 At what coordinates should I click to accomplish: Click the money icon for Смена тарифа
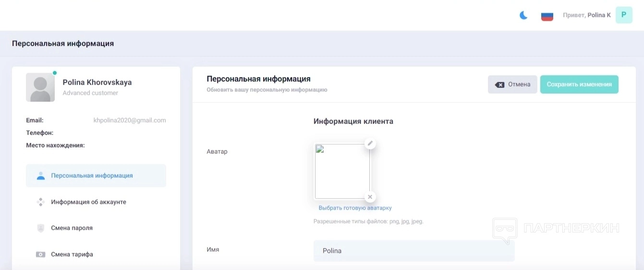click(x=41, y=254)
